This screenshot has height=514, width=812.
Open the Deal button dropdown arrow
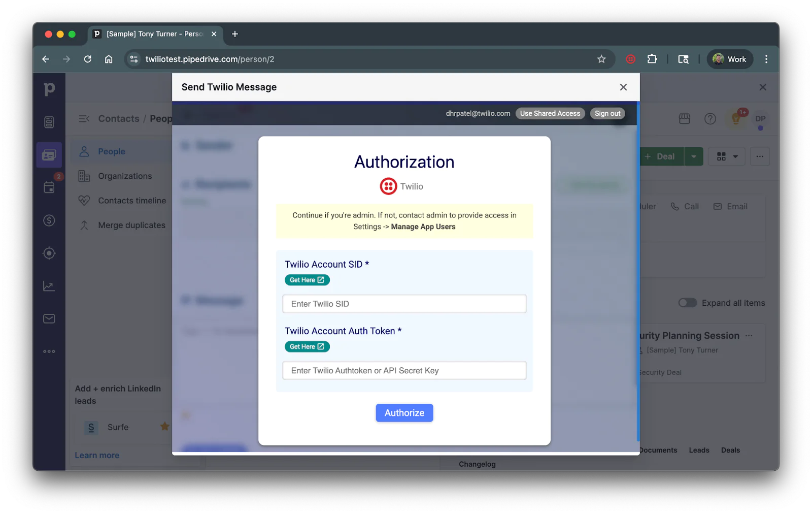pyautogui.click(x=694, y=156)
